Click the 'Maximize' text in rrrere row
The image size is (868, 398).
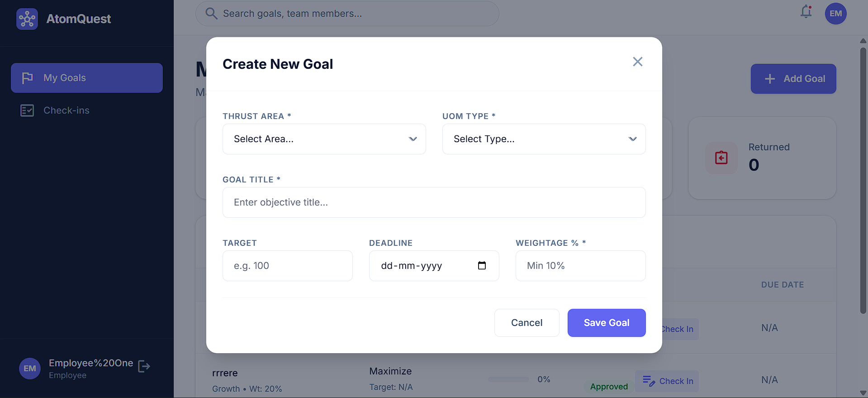click(390, 371)
